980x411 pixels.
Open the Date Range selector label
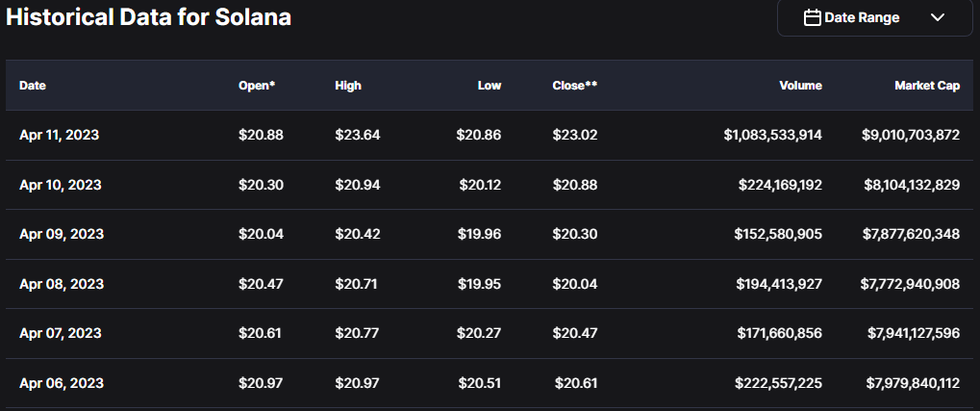pyautogui.click(x=862, y=17)
